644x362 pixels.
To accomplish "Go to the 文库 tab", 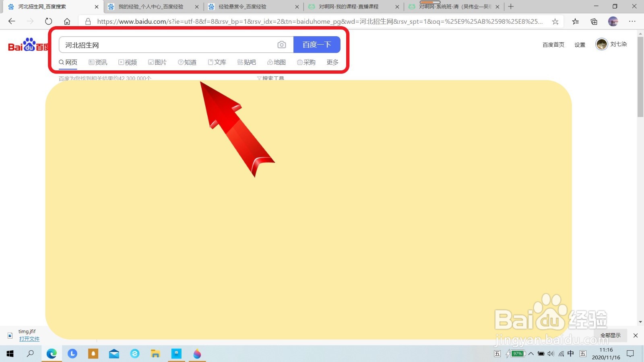I will coord(217,62).
